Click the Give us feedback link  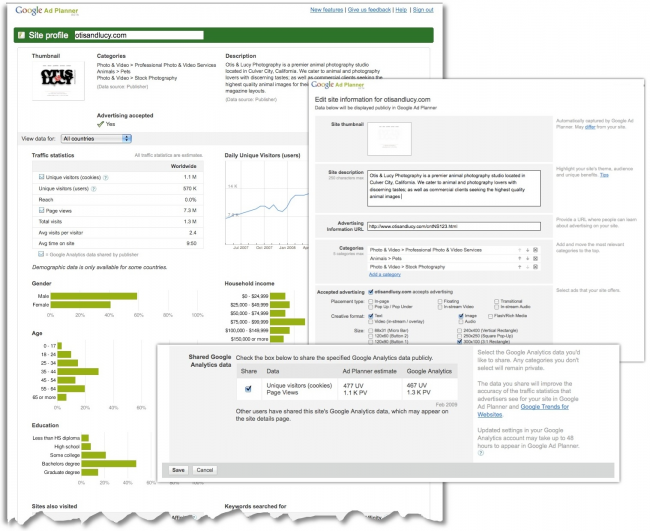[369, 10]
